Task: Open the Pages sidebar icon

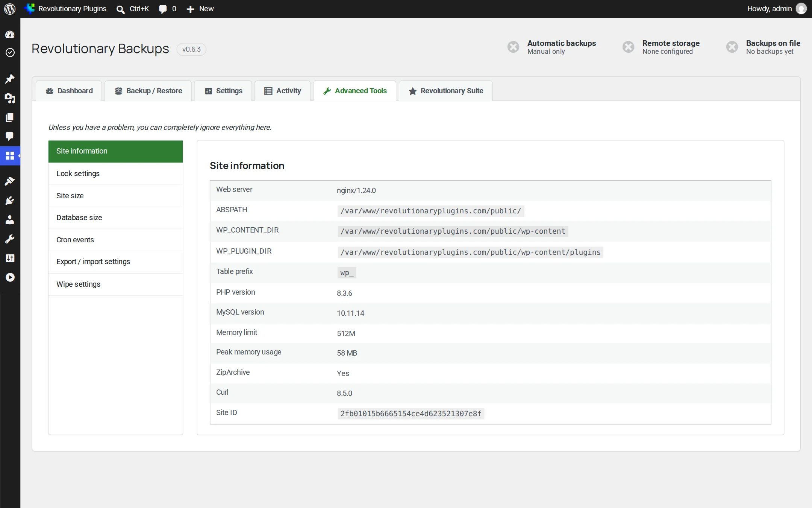Action: point(10,117)
